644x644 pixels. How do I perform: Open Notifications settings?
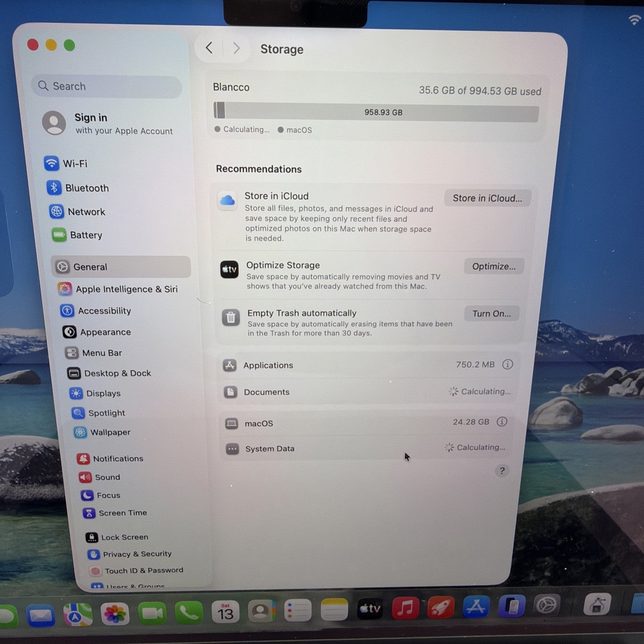110,458
